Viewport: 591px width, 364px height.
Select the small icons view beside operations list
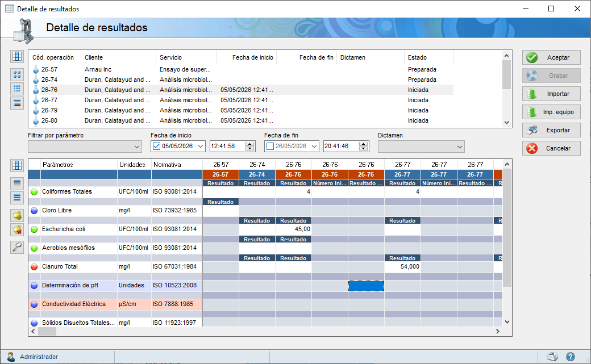coord(17,89)
